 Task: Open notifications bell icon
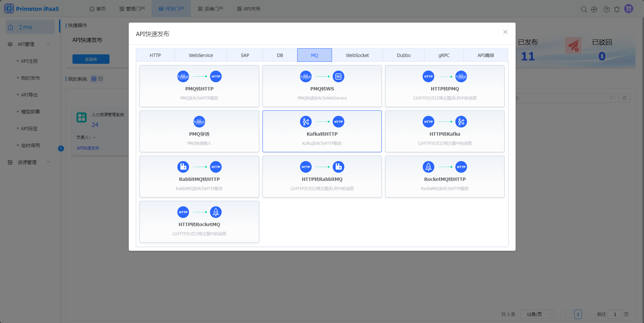tap(617, 9)
